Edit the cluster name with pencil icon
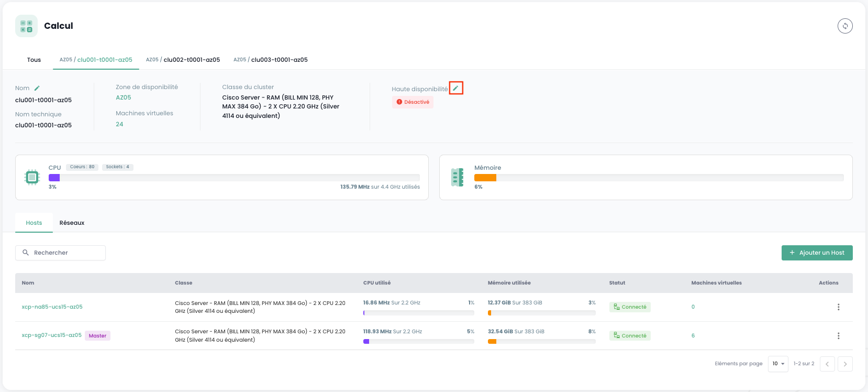This screenshot has width=868, height=392. click(37, 88)
